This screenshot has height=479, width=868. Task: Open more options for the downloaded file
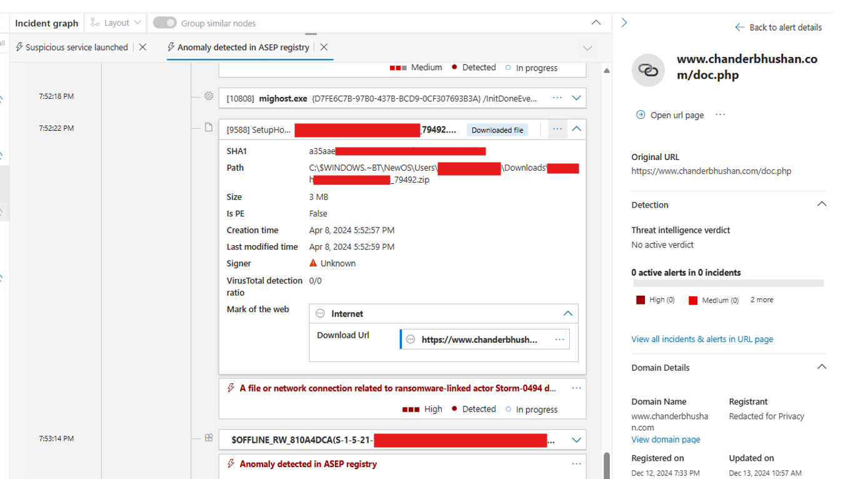(557, 129)
